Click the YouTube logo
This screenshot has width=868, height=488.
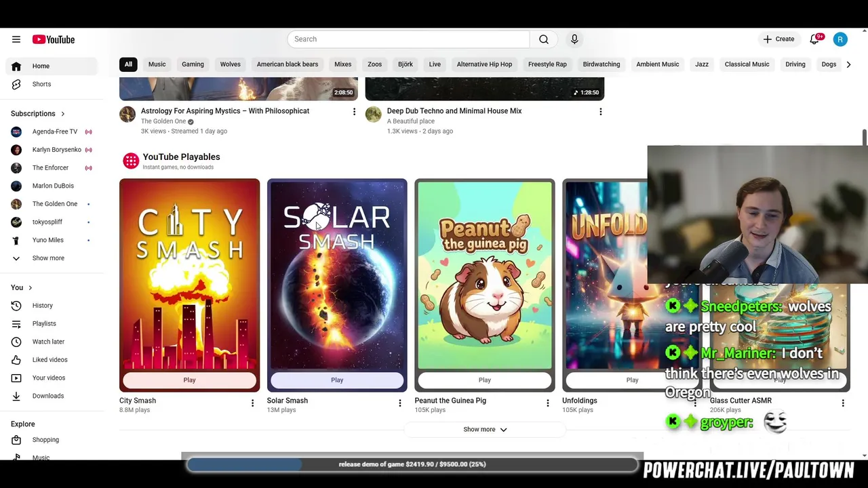pos(53,39)
